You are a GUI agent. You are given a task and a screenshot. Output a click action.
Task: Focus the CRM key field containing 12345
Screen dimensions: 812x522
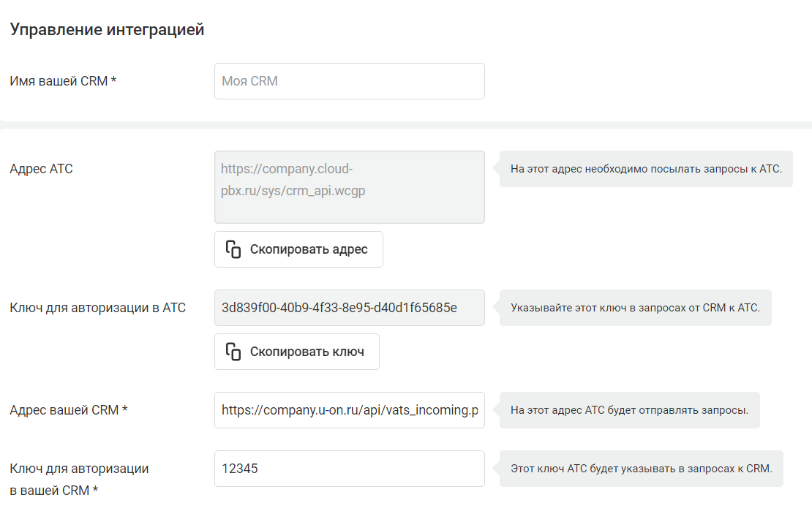click(349, 469)
